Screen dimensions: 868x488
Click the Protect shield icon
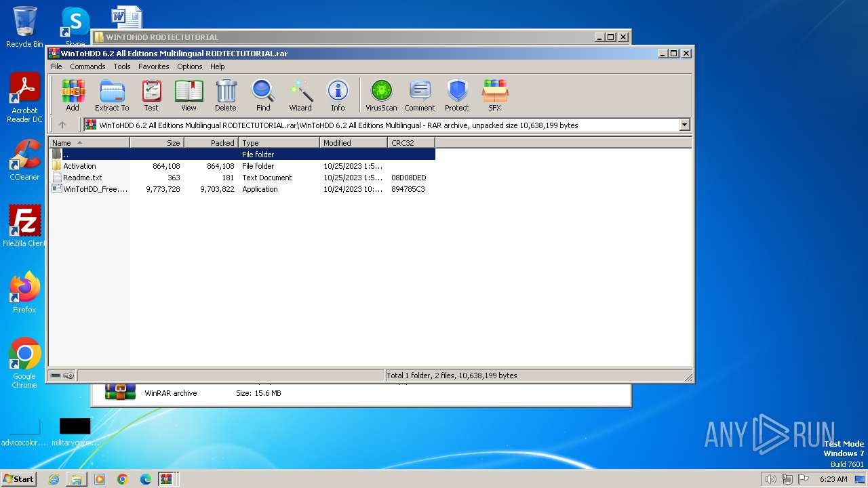point(457,95)
